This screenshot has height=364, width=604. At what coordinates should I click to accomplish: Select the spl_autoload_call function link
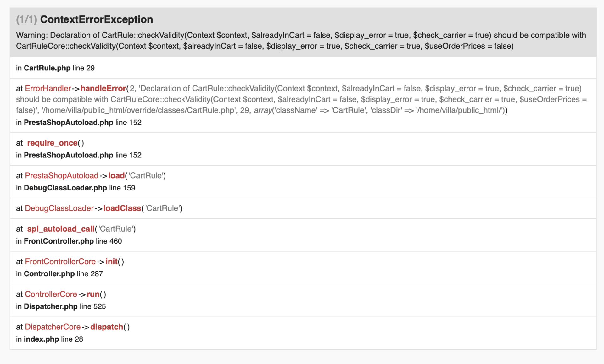(x=61, y=229)
